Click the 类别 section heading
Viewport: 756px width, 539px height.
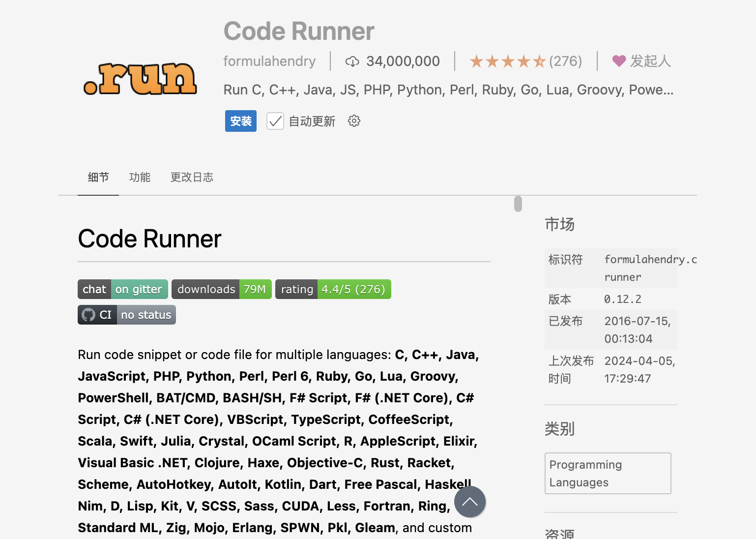(x=559, y=429)
